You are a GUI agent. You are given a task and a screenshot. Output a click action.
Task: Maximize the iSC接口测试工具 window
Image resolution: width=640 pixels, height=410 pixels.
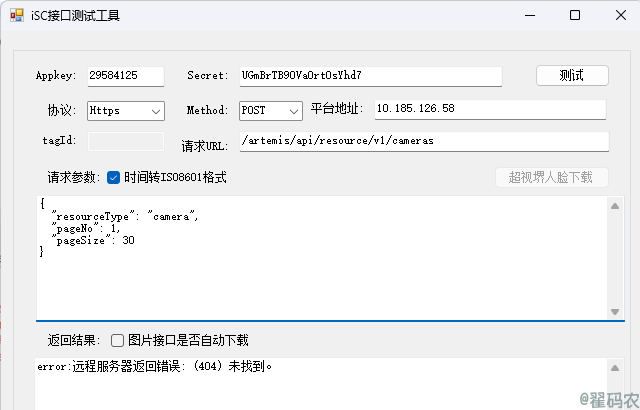[x=575, y=16]
